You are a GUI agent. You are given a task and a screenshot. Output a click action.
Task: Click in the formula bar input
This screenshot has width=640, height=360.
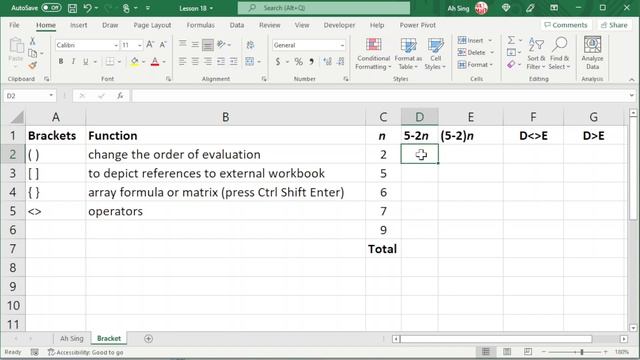(380, 96)
